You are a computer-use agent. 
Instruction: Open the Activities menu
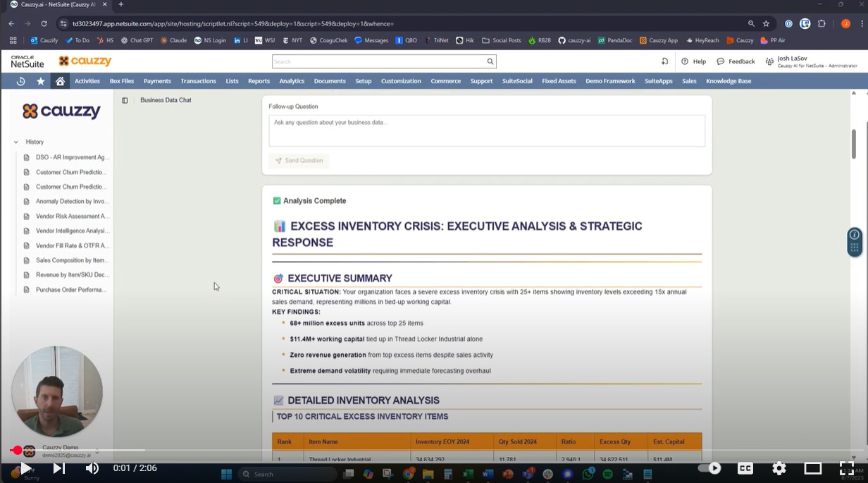87,81
